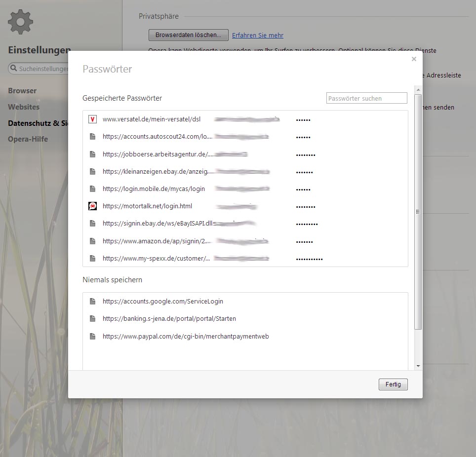
Task: Focus the Passwörter suchen field
Action: point(367,98)
